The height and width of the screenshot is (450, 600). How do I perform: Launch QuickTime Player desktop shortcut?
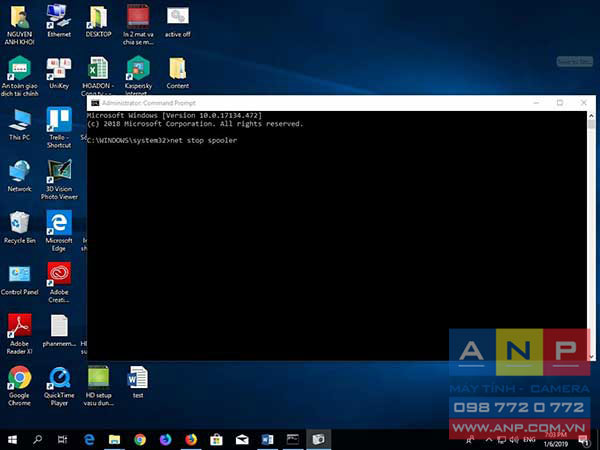[59, 378]
